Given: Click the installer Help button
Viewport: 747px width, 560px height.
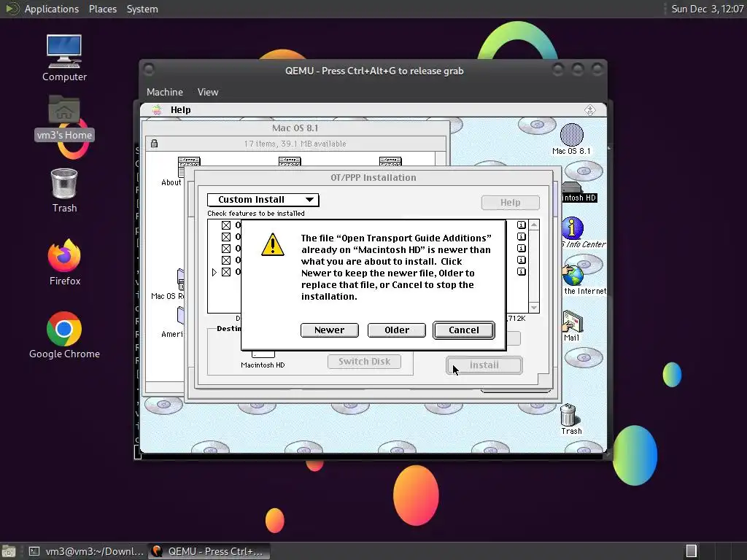Looking at the screenshot, I should click(510, 203).
